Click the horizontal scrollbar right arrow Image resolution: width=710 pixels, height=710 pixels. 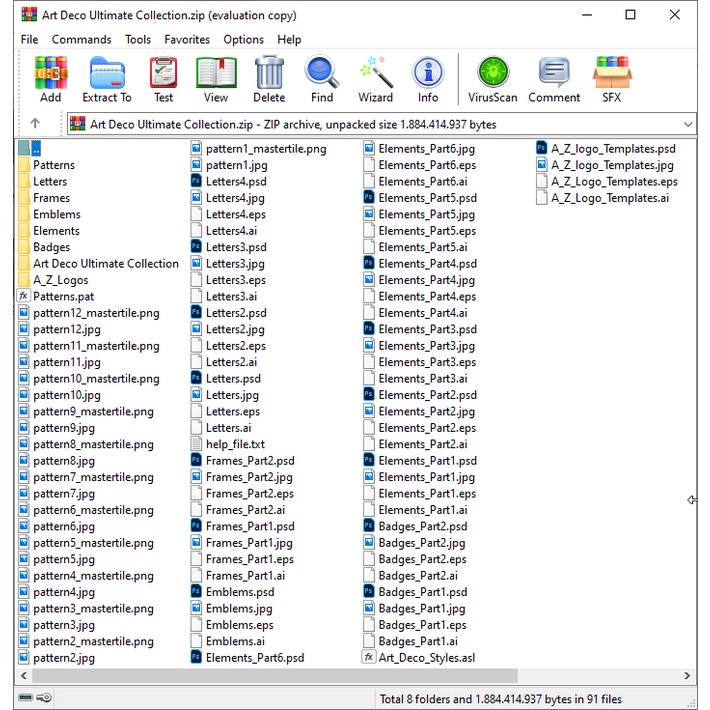[x=687, y=676]
